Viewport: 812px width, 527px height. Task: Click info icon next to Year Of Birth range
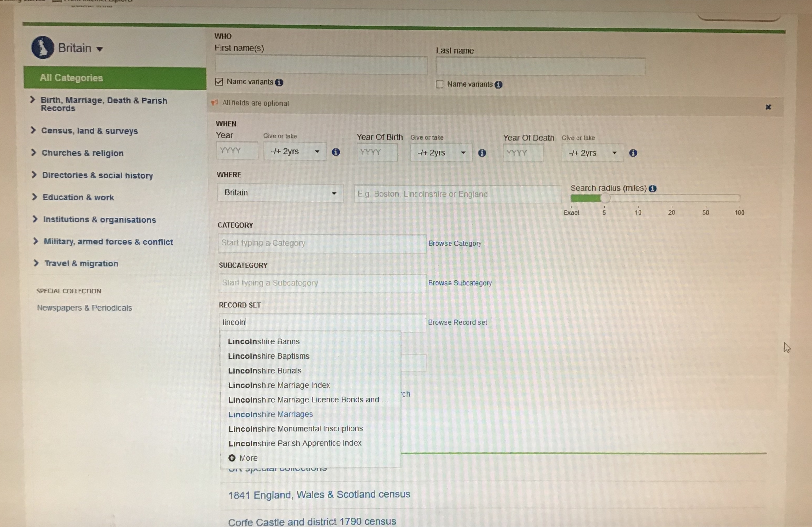click(482, 153)
